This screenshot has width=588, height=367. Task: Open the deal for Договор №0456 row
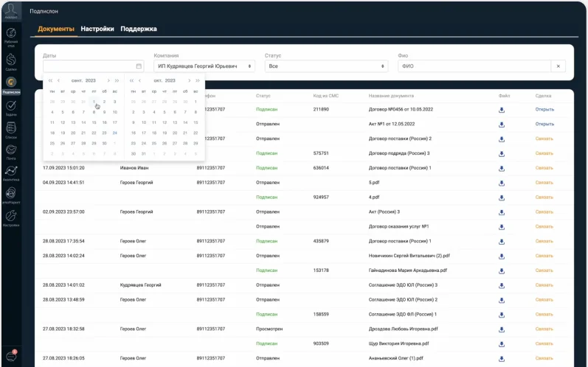pyautogui.click(x=544, y=109)
